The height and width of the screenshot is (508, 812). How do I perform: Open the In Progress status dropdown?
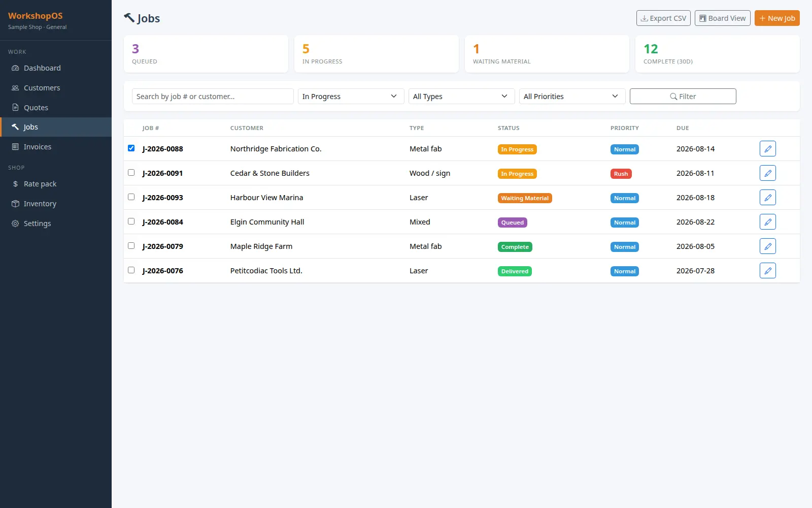pyautogui.click(x=351, y=97)
